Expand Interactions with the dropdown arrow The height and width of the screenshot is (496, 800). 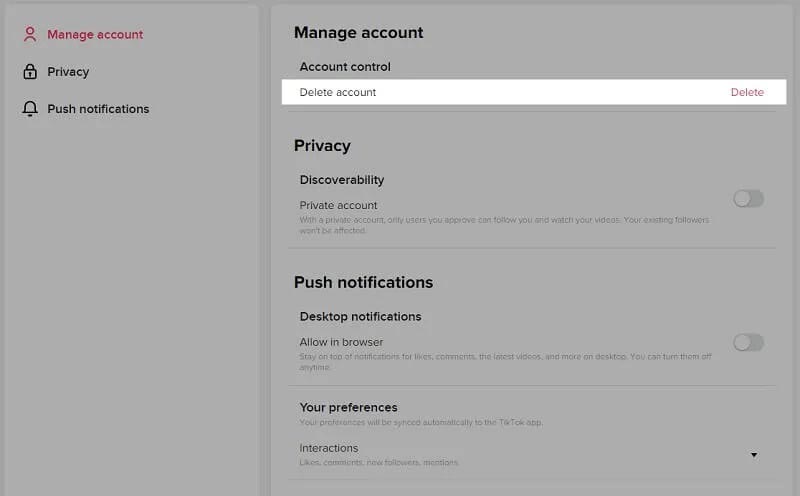pyautogui.click(x=753, y=455)
